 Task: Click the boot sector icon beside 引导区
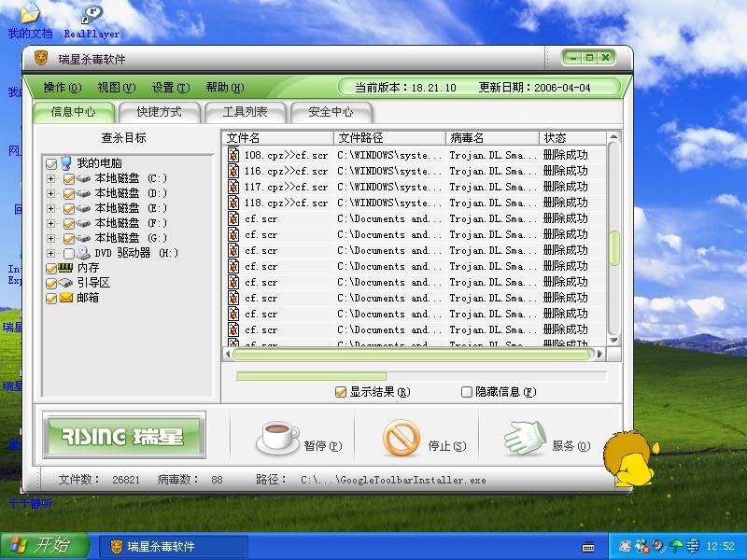pos(65,283)
